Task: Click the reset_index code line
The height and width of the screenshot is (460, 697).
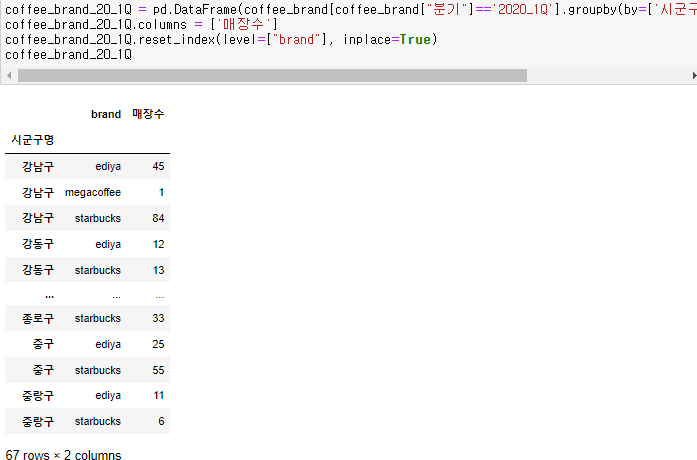Action: coord(221,40)
